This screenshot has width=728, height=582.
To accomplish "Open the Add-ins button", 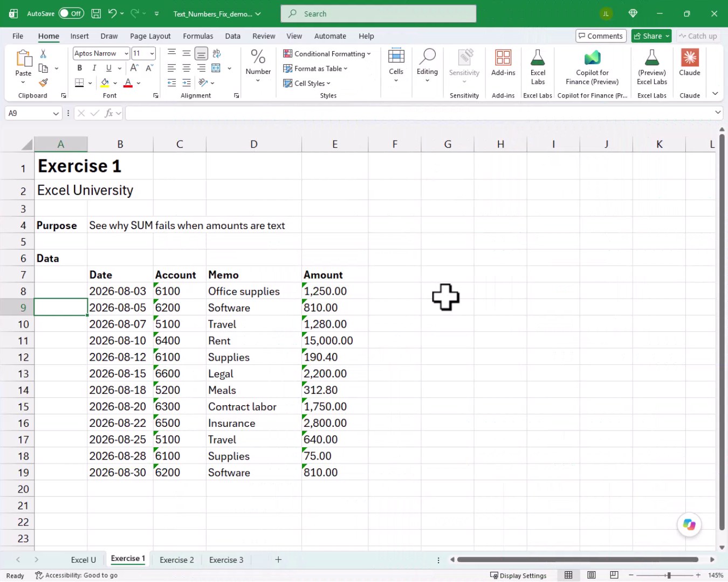I will [503, 64].
